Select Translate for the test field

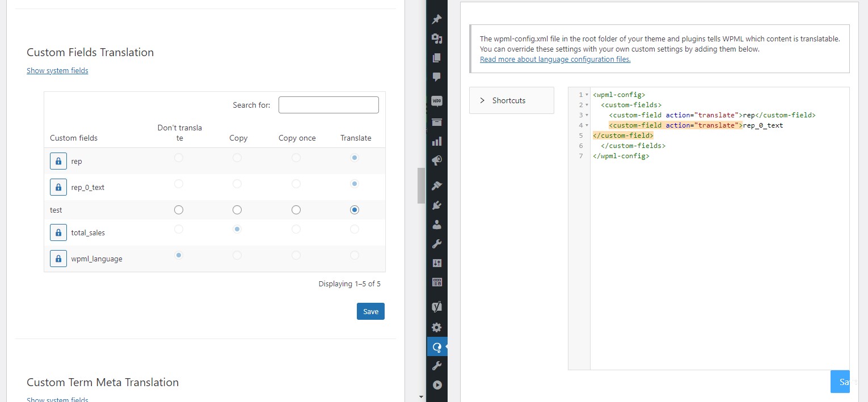(355, 210)
